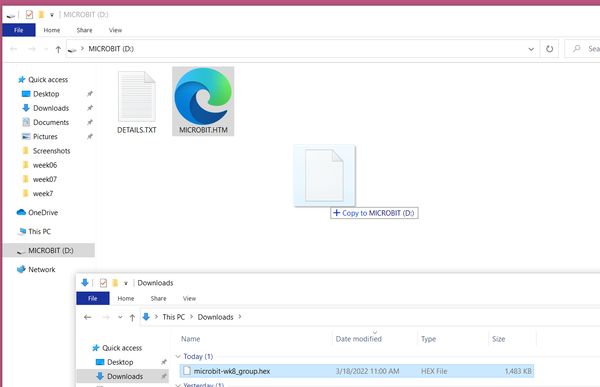
Task: Open the File tab in MICROBIT window
Action: pos(19,30)
